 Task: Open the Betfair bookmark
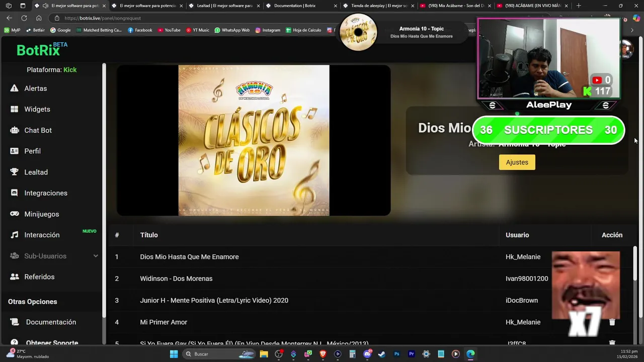tap(35, 30)
